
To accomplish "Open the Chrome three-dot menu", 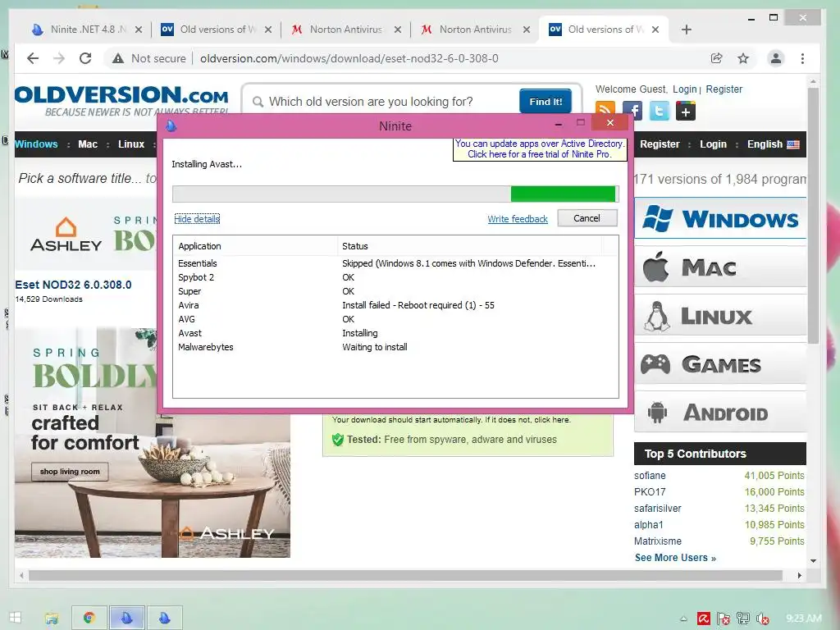I will coord(802,58).
